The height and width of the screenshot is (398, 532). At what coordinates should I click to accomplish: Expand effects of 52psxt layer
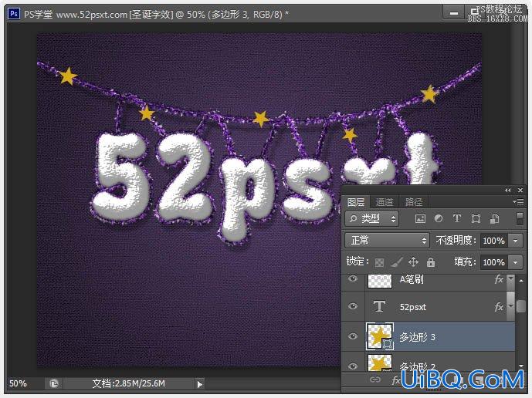point(510,306)
